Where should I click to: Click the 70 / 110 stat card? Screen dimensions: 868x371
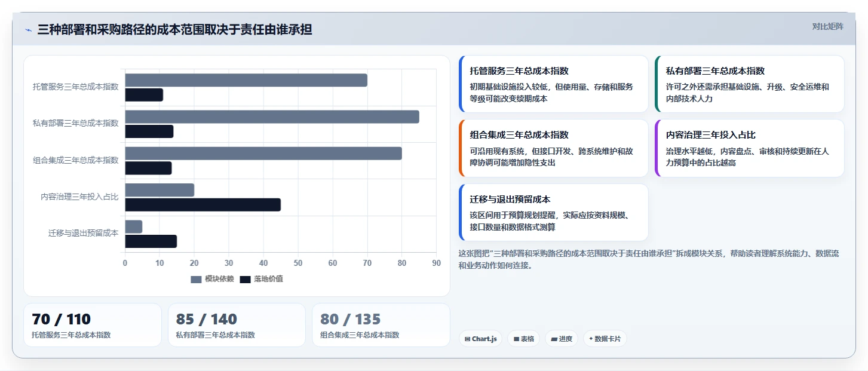click(x=93, y=325)
